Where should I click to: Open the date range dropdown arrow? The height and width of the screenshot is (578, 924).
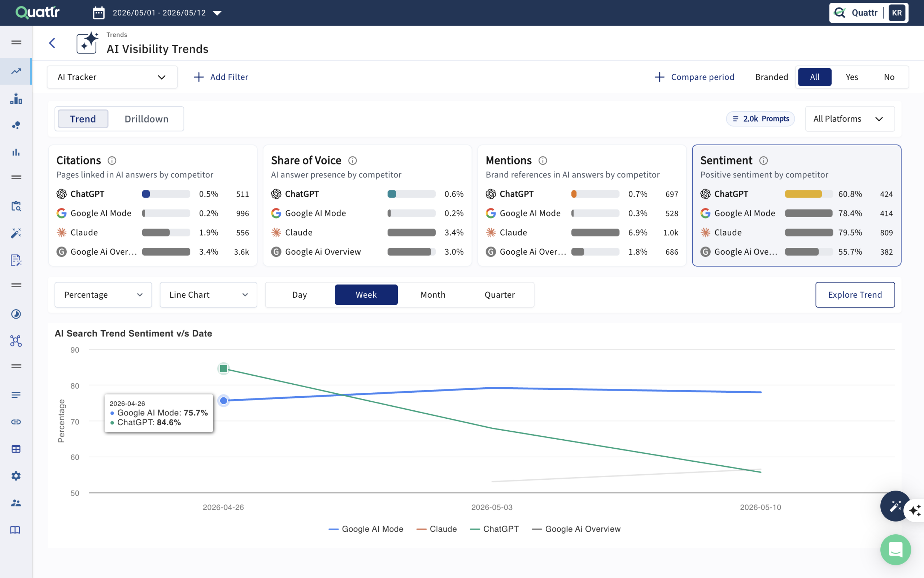tap(217, 13)
